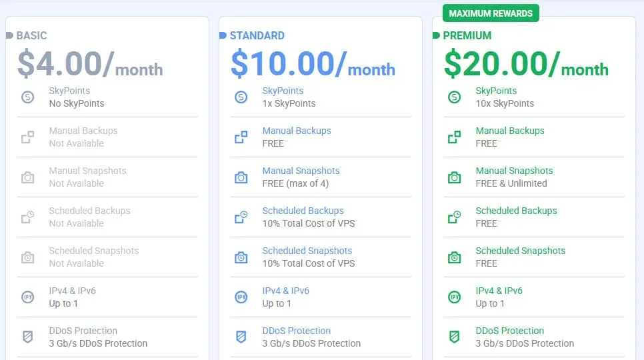Click the Scheduled Snapshots icon in Premium plan
Screen dimensions: 644x360
pos(454,257)
